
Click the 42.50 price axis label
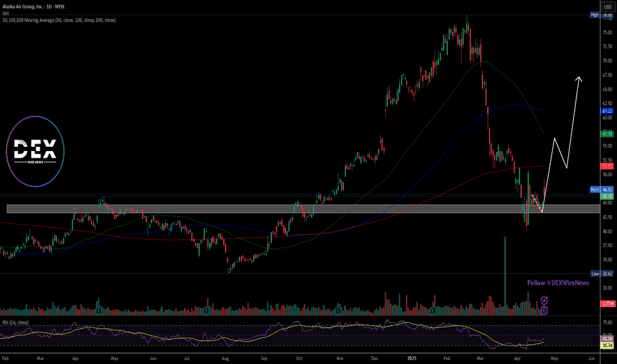pyautogui.click(x=607, y=217)
